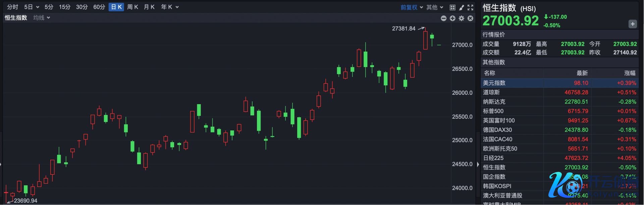644x205 pixels.
Task: Expand the 其他 options dropdown
Action: pos(435,7)
